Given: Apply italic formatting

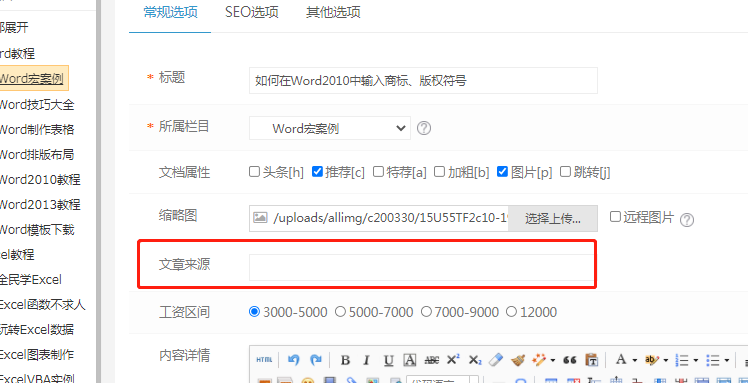Looking at the screenshot, I should point(366,360).
